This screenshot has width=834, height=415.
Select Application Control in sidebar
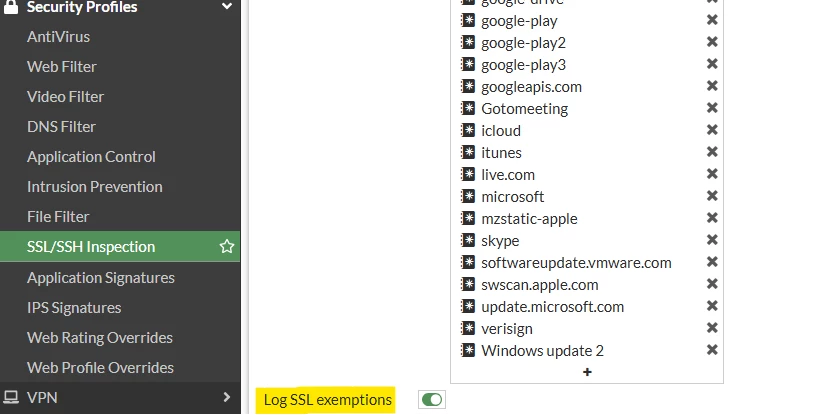coord(91,157)
